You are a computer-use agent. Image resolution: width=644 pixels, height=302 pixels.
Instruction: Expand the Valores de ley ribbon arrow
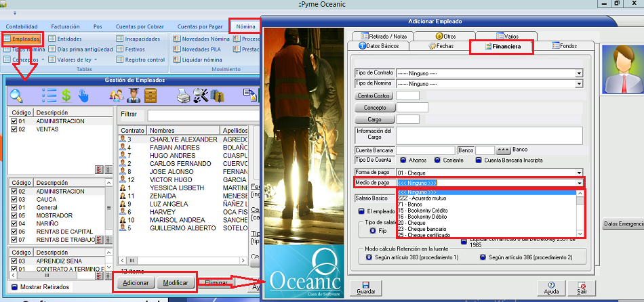[96, 60]
